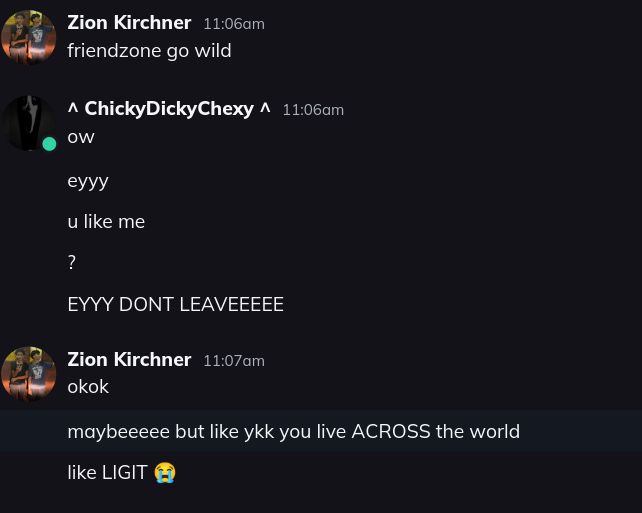Select the "okok" message
Image resolution: width=642 pixels, height=513 pixels.
pyautogui.click(x=88, y=387)
